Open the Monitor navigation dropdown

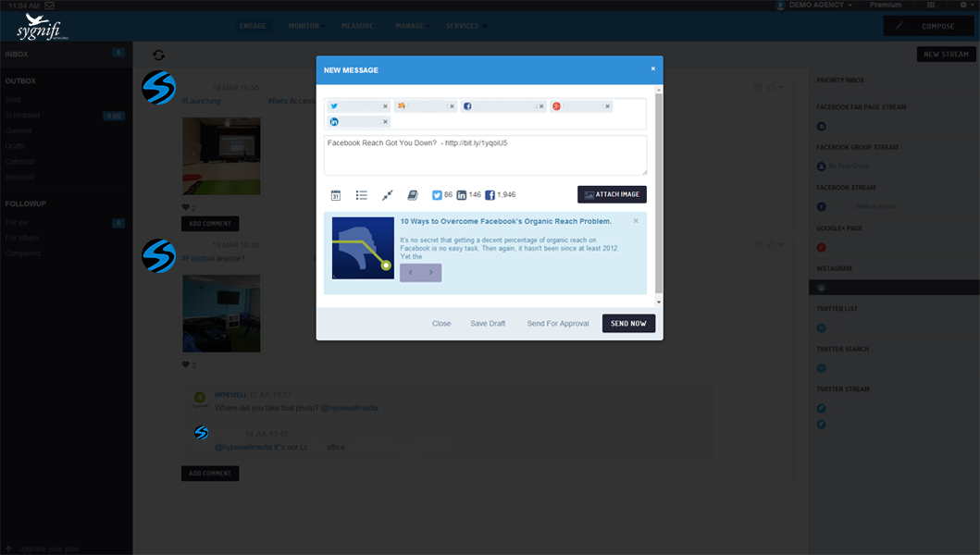pyautogui.click(x=307, y=26)
